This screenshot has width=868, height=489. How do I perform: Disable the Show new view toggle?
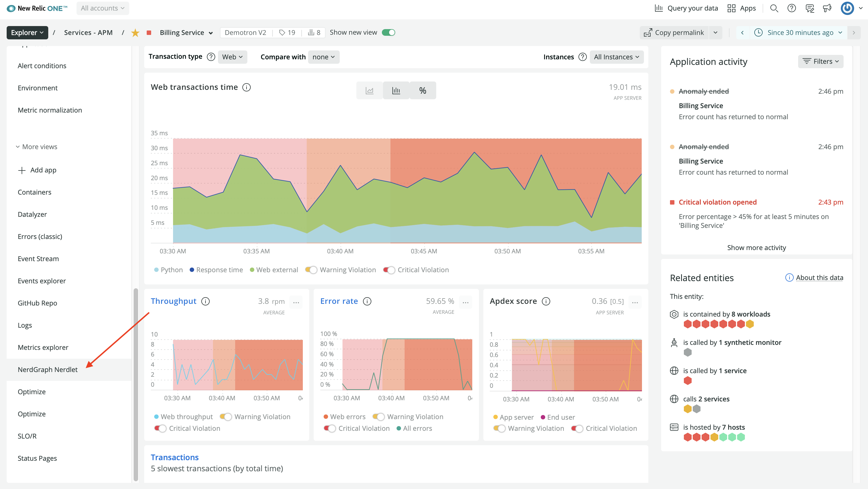(x=388, y=32)
